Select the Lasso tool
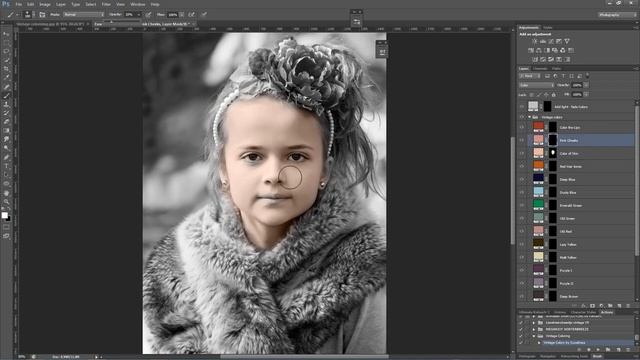Viewport: 640px width, 360px height. (x=6, y=51)
